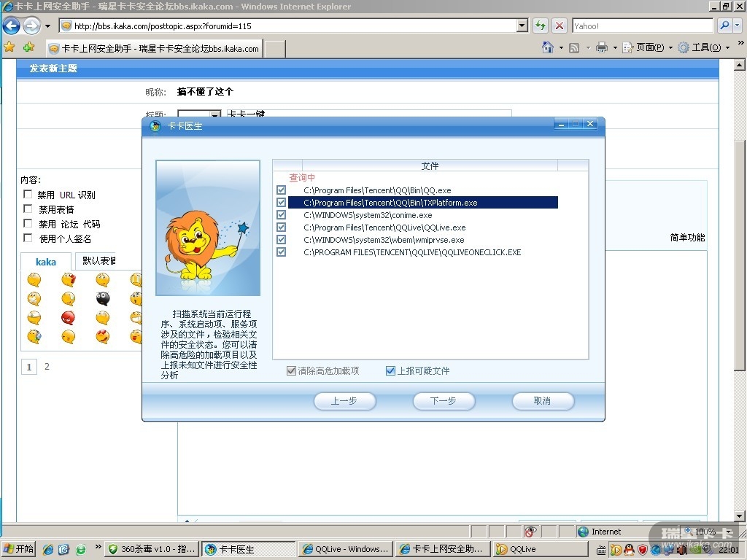Open the Print dropdown arrow
Screen dimensions: 747x560
tap(614, 47)
